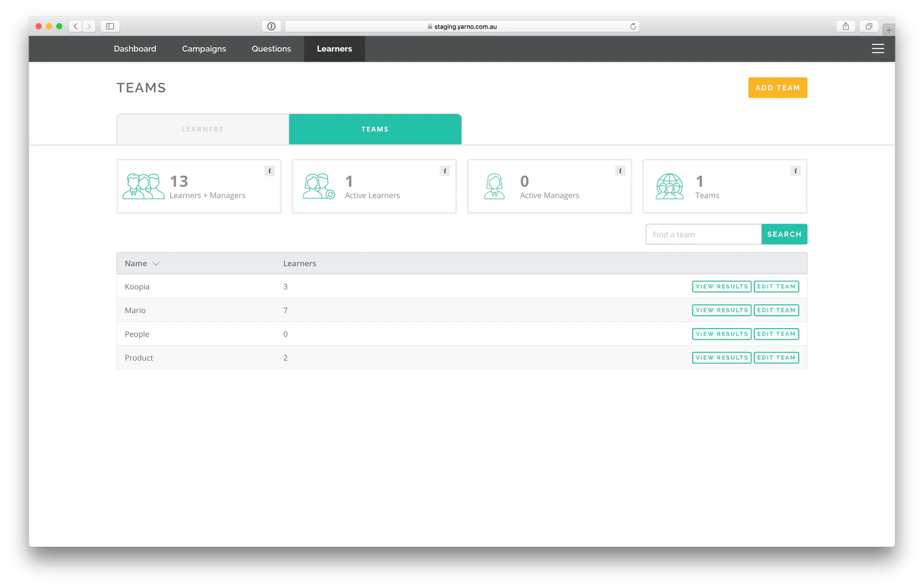Go to the Dashboard nav item
The height and width of the screenshot is (588, 924).
[135, 49]
